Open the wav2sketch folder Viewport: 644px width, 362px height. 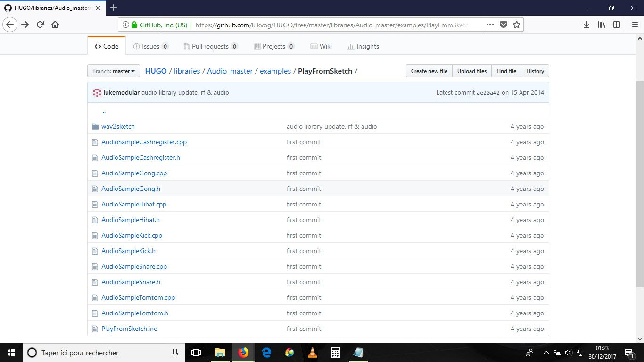118,126
